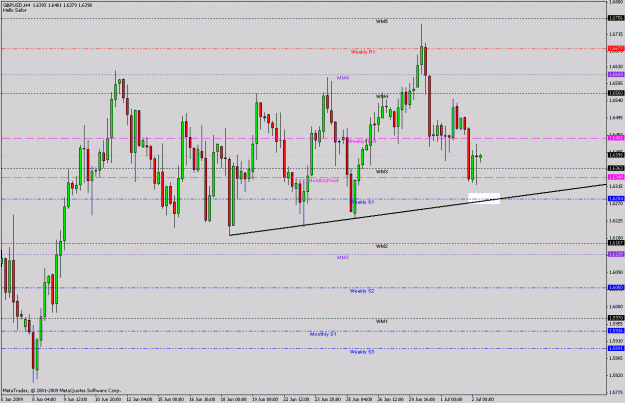Click the 'Hello Sailor' label
The height and width of the screenshot is (403, 625).
(x=15, y=10)
